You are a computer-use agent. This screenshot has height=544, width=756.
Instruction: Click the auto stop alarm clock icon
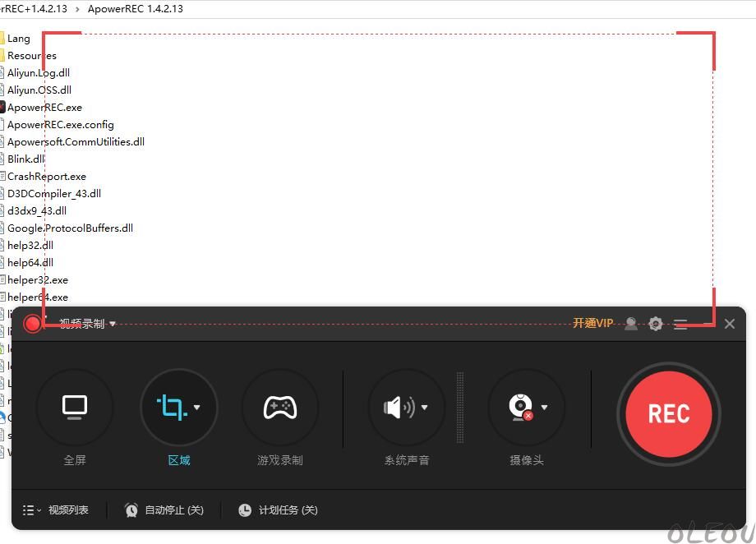(131, 509)
